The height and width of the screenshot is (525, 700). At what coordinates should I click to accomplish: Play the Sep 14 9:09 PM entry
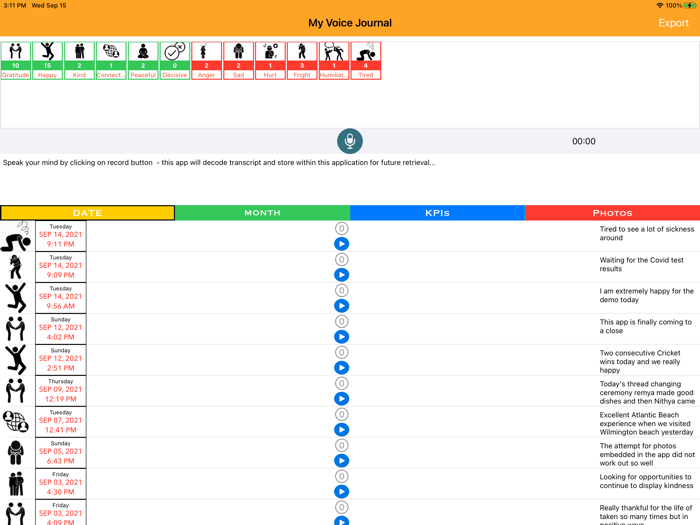tap(342, 275)
